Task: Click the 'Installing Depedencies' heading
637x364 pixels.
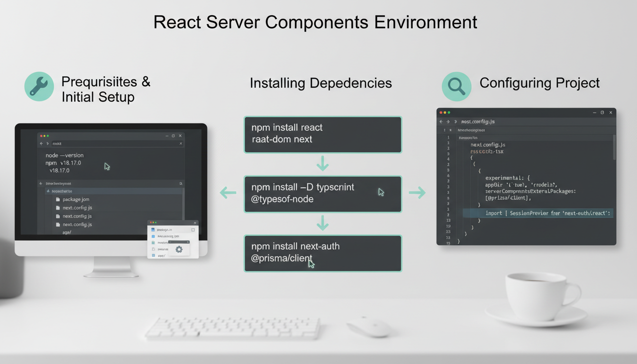Action: click(321, 83)
